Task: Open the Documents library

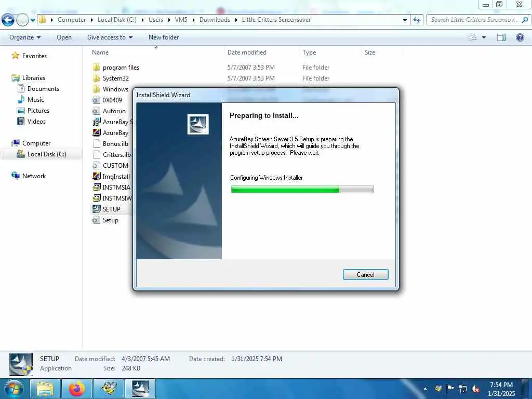Action: (43, 88)
